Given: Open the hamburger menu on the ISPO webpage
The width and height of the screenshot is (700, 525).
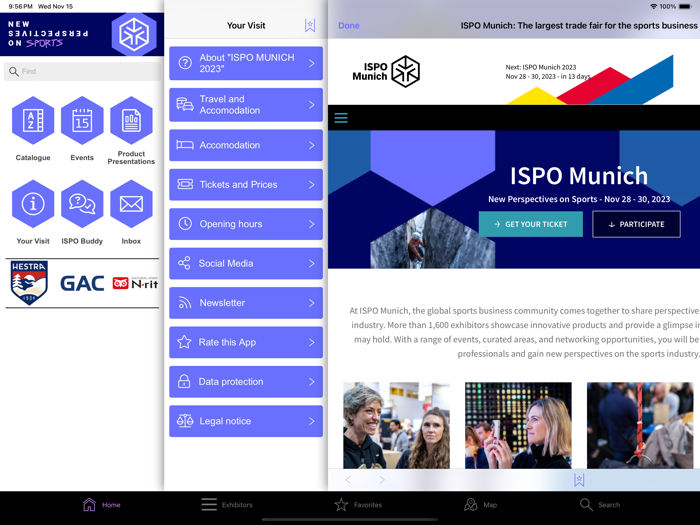Looking at the screenshot, I should click(341, 118).
